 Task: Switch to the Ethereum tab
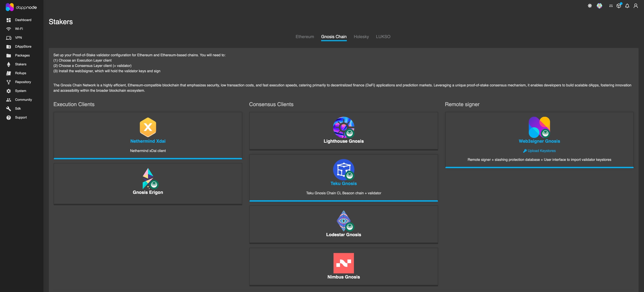[x=304, y=37]
